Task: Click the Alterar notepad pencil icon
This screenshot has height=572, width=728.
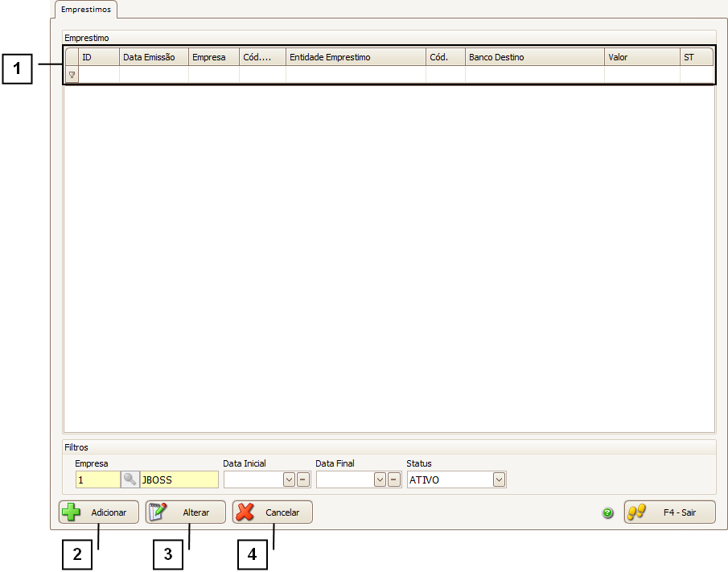Action: 158,512
